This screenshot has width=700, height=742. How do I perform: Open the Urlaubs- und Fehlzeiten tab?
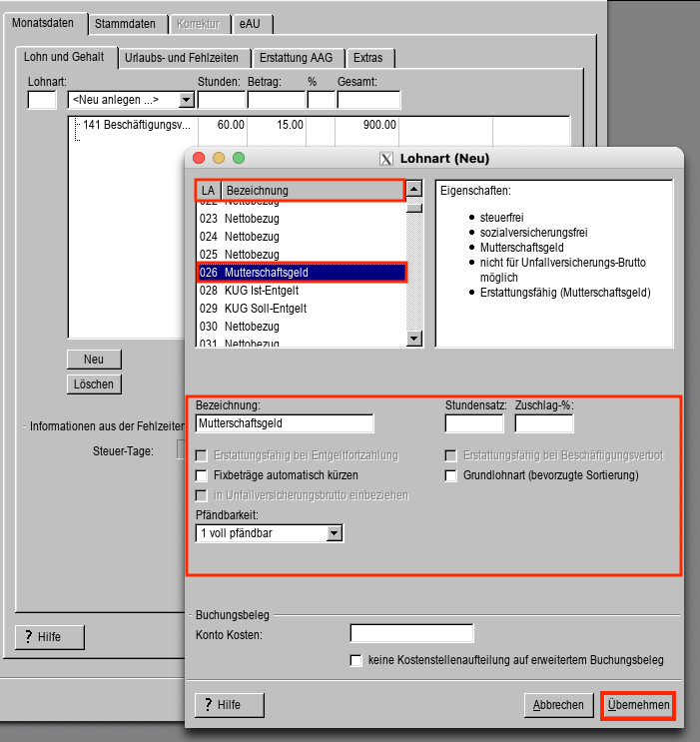pyautogui.click(x=182, y=58)
